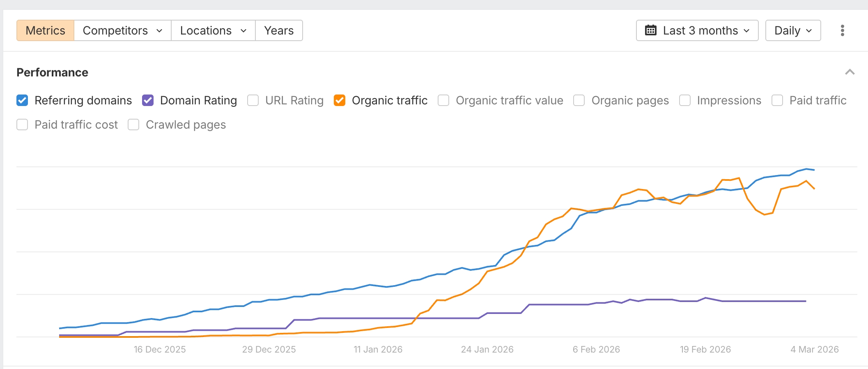Screen dimensions: 868x369
Task: Open the Last 3 months date picker
Action: 697,30
